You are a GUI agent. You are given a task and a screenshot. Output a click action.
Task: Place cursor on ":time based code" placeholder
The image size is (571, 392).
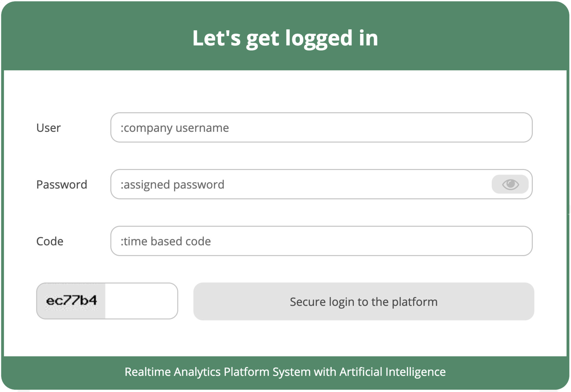click(x=165, y=241)
